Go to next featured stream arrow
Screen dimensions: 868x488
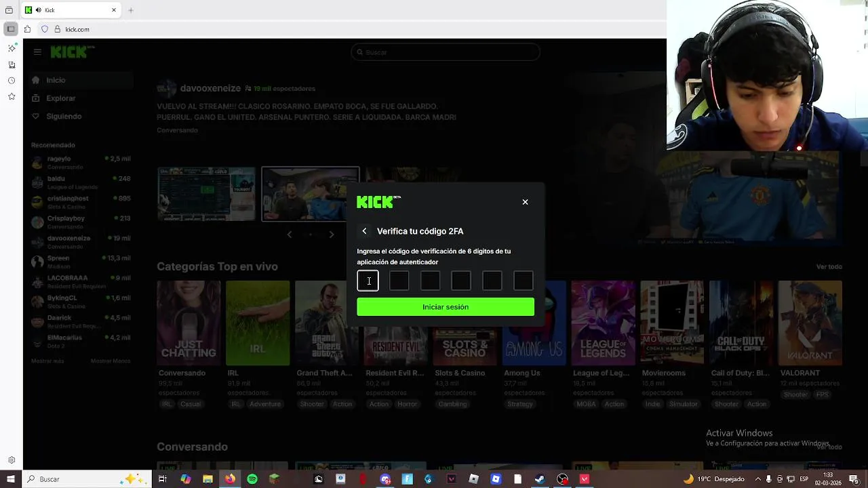(x=332, y=235)
